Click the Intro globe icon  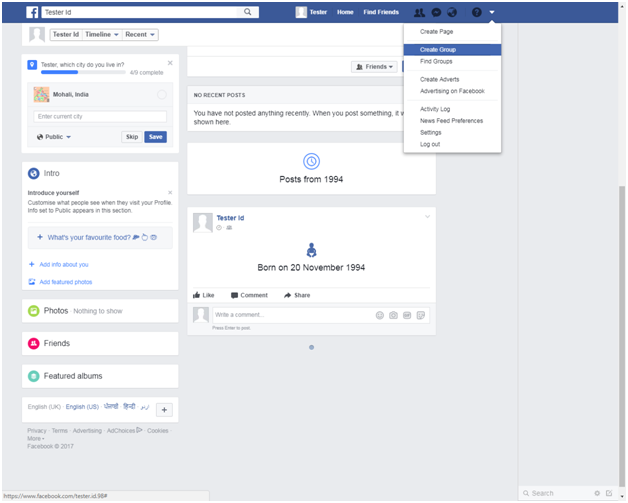(x=34, y=173)
